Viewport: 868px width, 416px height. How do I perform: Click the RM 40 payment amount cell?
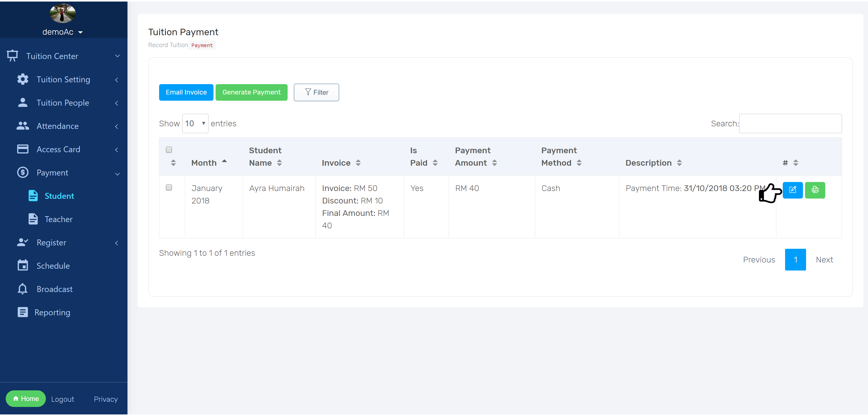(492, 207)
